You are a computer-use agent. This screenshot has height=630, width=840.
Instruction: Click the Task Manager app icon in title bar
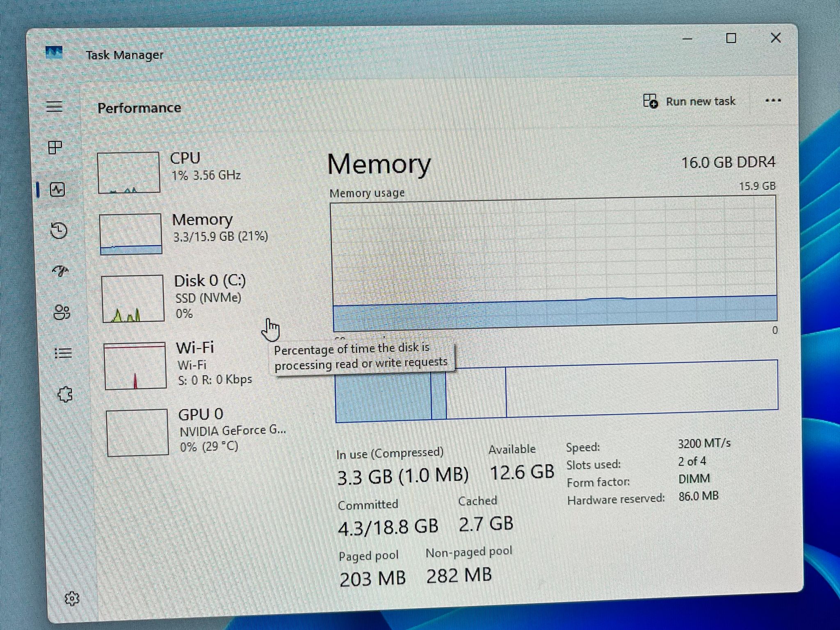point(54,53)
